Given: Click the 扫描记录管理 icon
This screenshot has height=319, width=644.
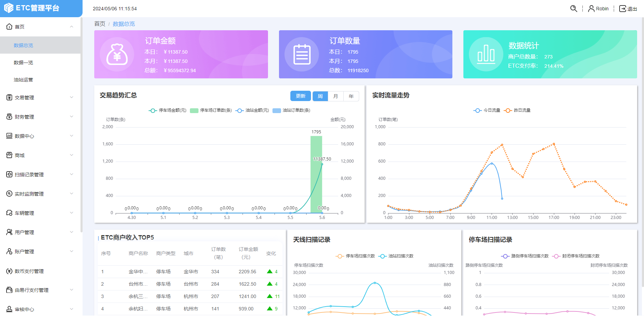Looking at the screenshot, I should (9, 174).
